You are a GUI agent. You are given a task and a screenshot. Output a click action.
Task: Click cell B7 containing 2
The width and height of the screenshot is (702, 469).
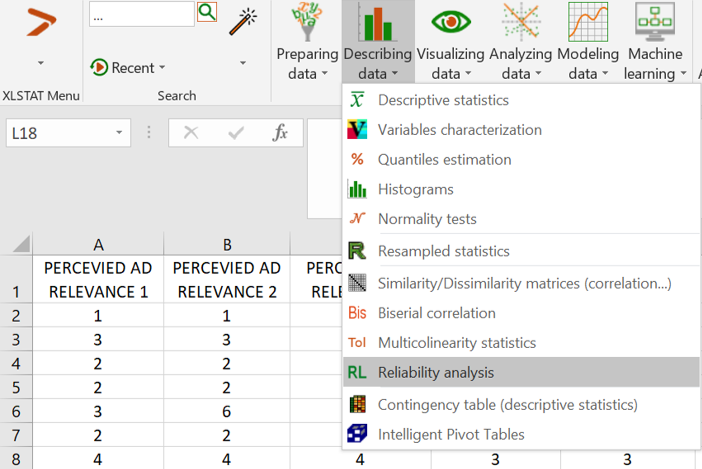[x=227, y=435]
